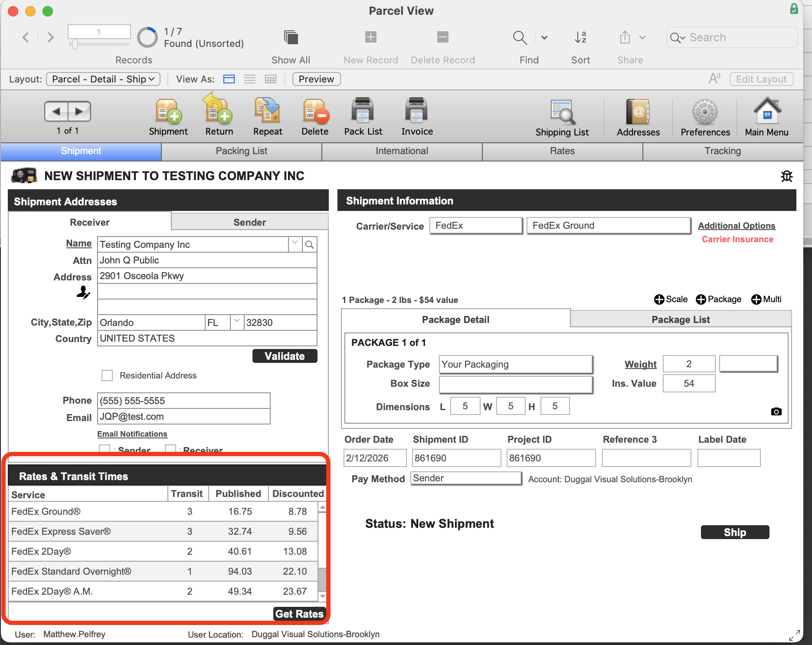Click the Get Rates button
Screen dimensions: 812x645
point(299,614)
